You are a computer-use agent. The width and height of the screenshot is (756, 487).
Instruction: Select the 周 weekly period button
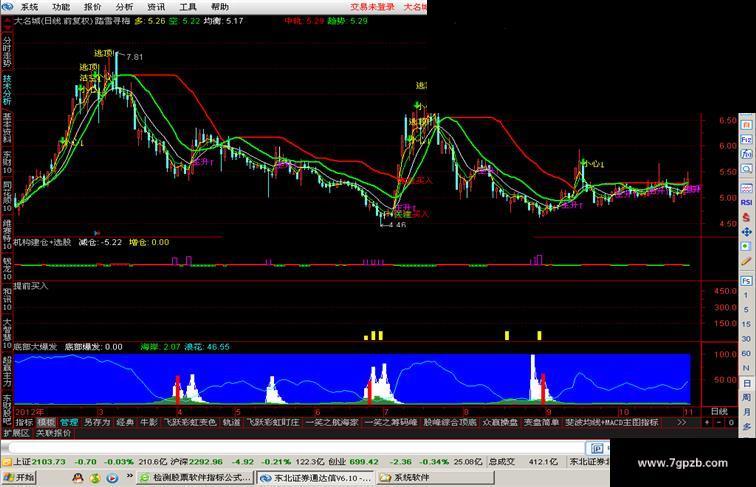click(x=746, y=397)
